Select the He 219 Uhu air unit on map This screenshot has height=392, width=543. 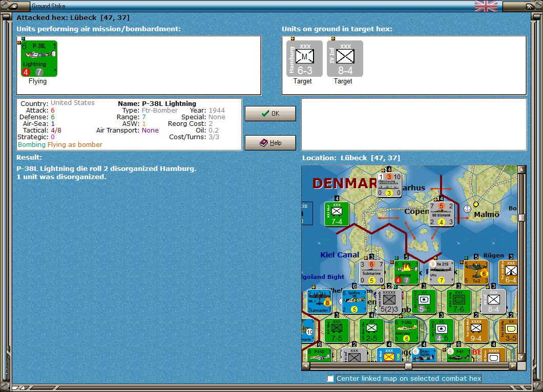click(x=441, y=272)
